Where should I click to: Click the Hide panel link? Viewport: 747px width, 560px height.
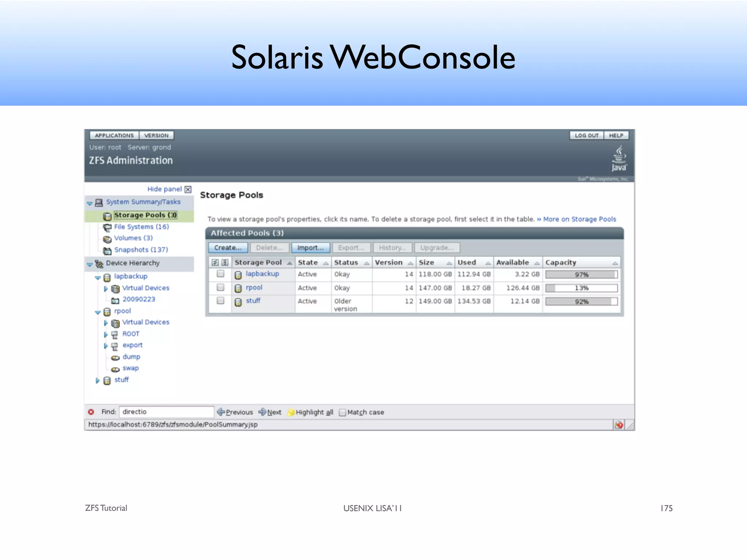point(165,189)
